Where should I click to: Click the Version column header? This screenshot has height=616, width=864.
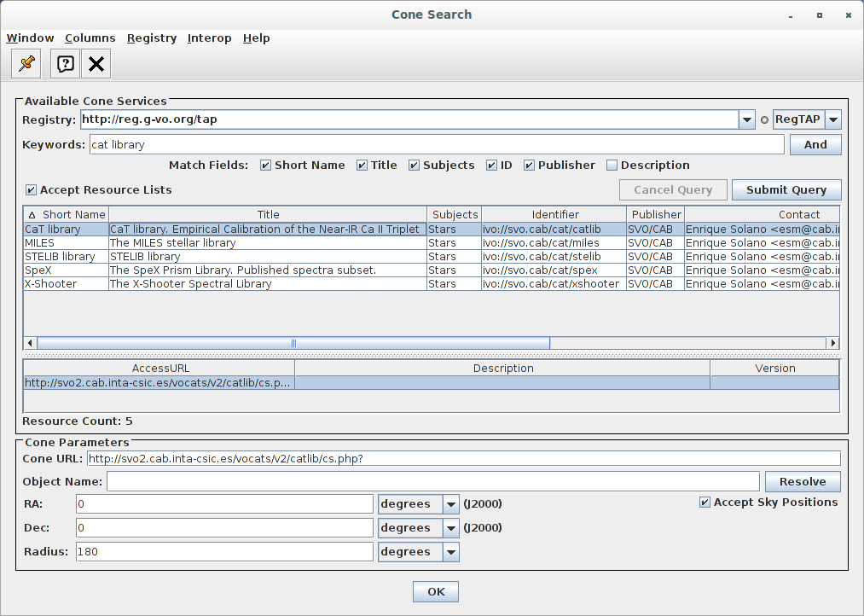tap(774, 368)
